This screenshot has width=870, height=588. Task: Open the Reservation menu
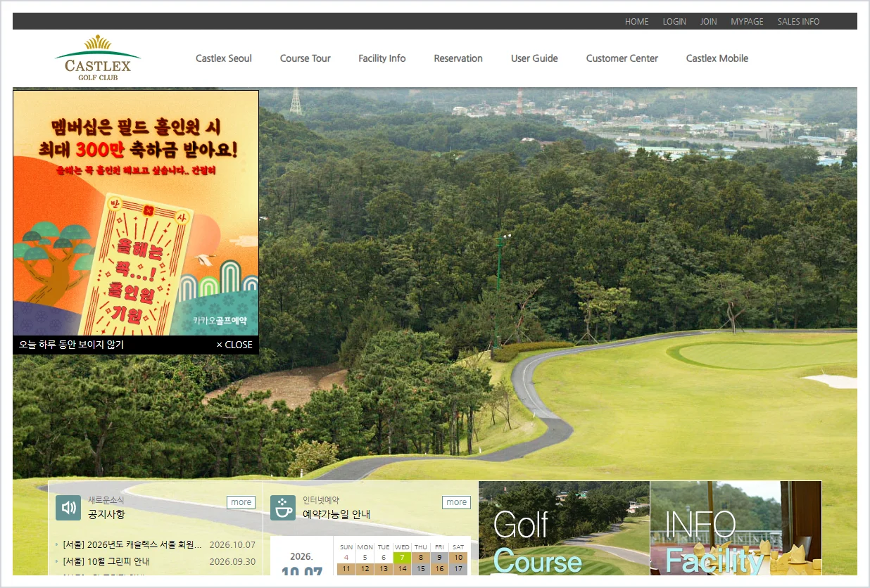click(x=458, y=58)
